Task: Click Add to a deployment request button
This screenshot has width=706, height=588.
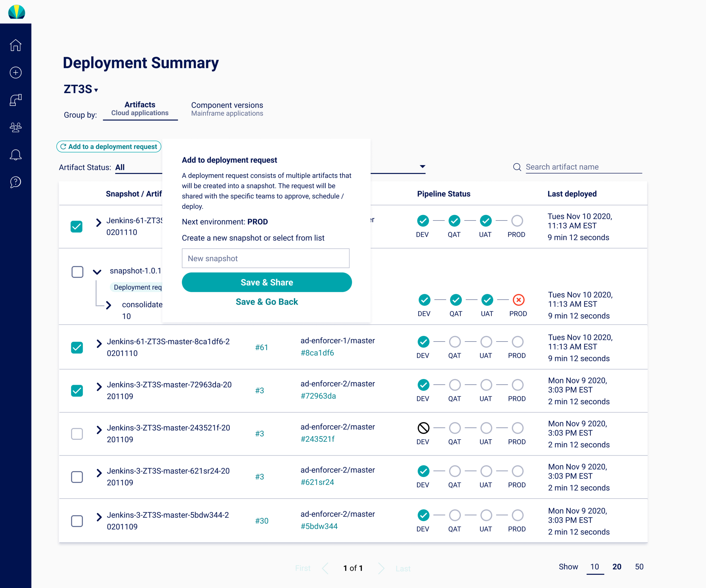Action: pyautogui.click(x=109, y=147)
